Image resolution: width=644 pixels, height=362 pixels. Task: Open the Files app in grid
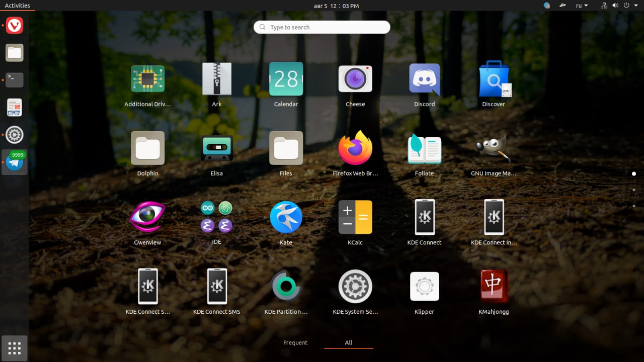[286, 153]
